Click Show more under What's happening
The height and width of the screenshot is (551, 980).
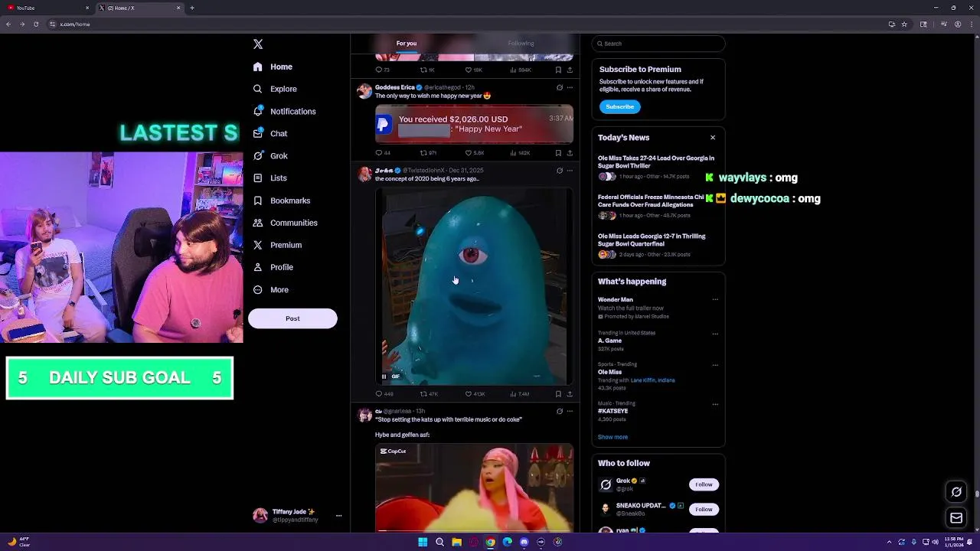pos(612,437)
